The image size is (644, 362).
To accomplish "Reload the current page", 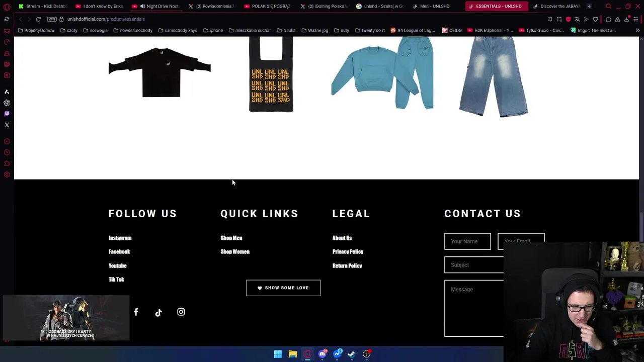I will (x=38, y=19).
